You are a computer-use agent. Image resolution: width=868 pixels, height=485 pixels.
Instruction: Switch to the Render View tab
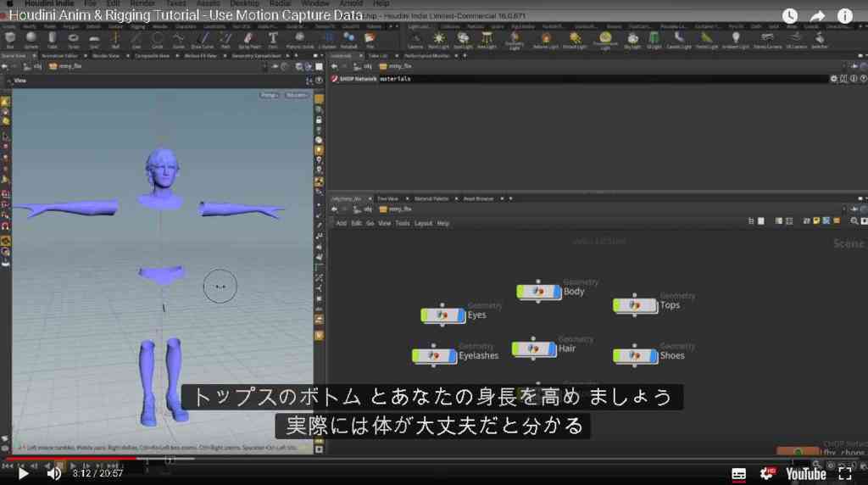[106, 55]
